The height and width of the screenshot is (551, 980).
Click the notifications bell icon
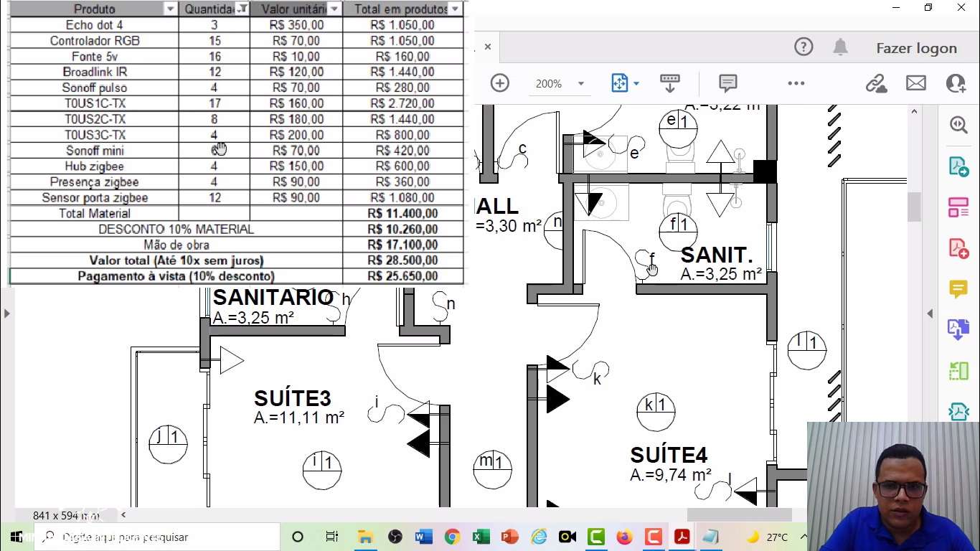840,47
